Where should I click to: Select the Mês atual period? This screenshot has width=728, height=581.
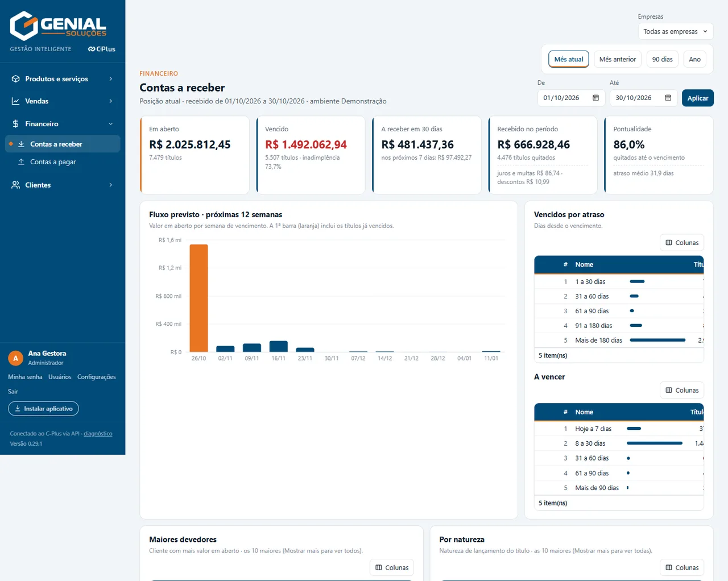click(x=569, y=59)
